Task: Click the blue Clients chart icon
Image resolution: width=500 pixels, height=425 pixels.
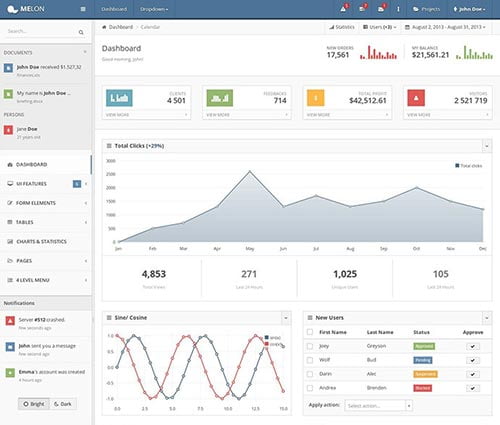Action: click(x=119, y=98)
